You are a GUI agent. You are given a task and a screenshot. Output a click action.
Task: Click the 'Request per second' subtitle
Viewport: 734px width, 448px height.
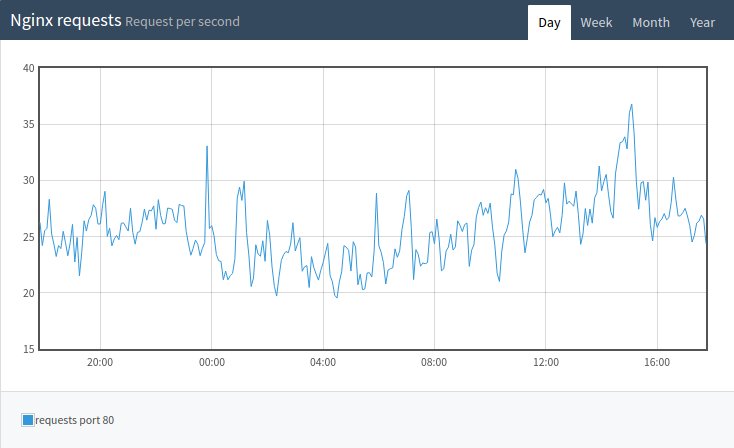182,22
